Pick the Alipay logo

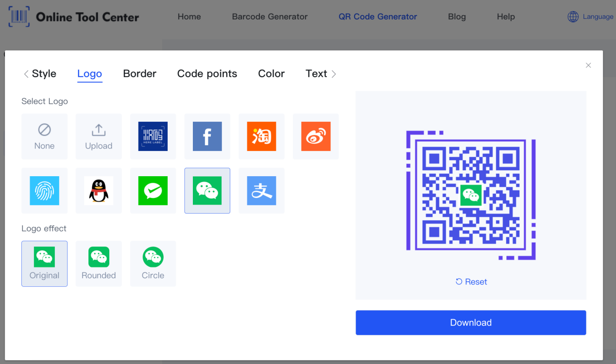(261, 191)
